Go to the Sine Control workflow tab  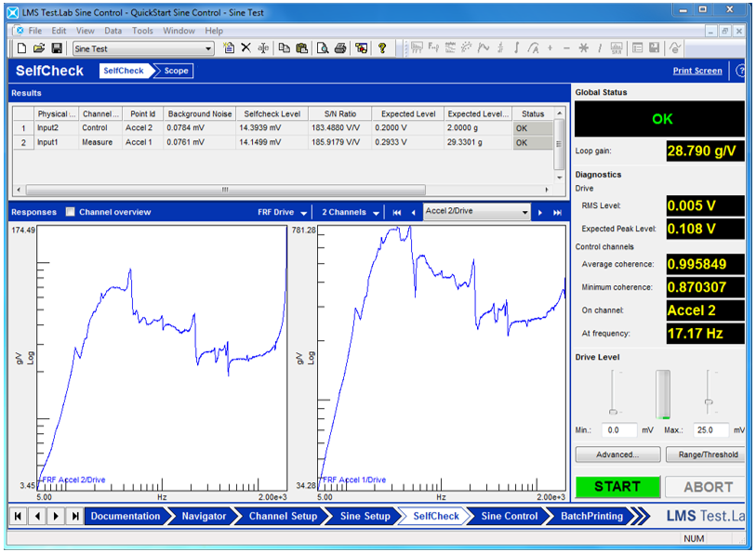509,516
